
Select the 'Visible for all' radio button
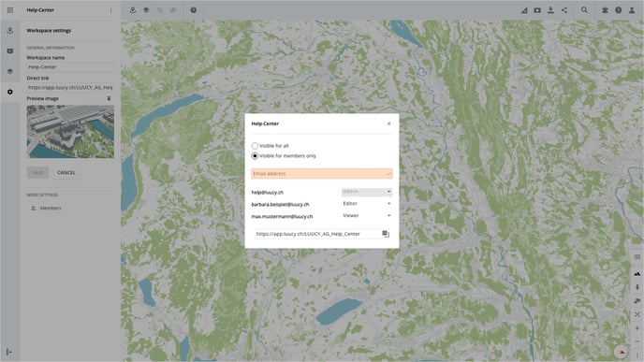click(x=255, y=146)
